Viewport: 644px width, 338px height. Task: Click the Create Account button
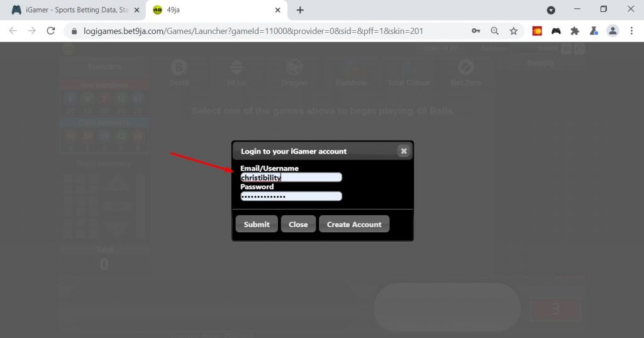(354, 224)
